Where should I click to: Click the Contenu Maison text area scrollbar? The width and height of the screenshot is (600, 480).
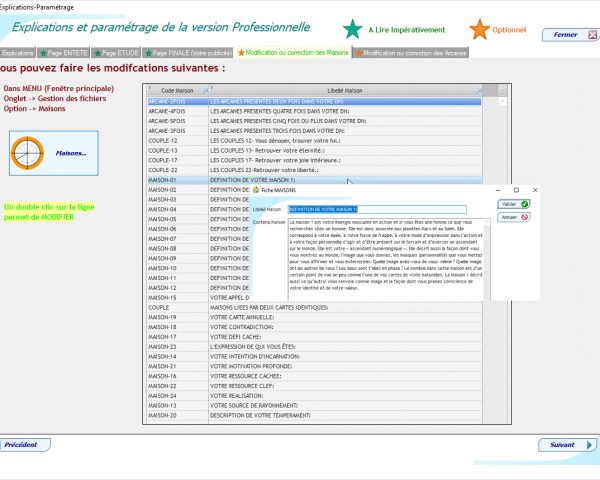(x=487, y=260)
